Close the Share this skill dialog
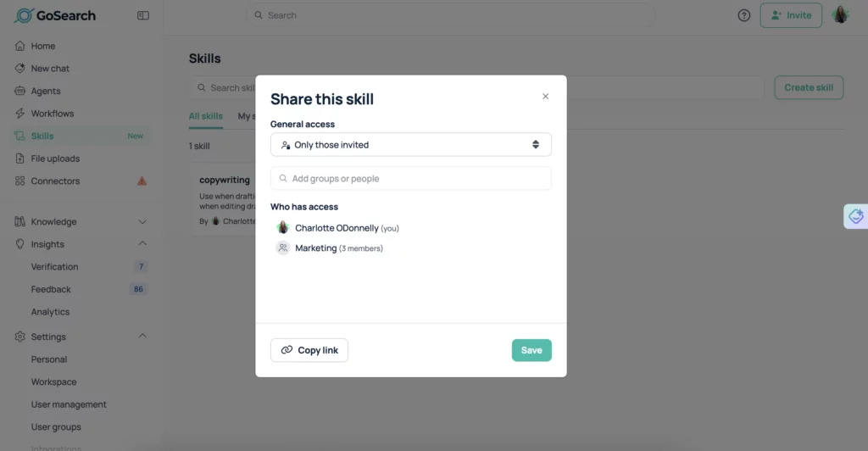This screenshot has width=868, height=451. coord(545,97)
